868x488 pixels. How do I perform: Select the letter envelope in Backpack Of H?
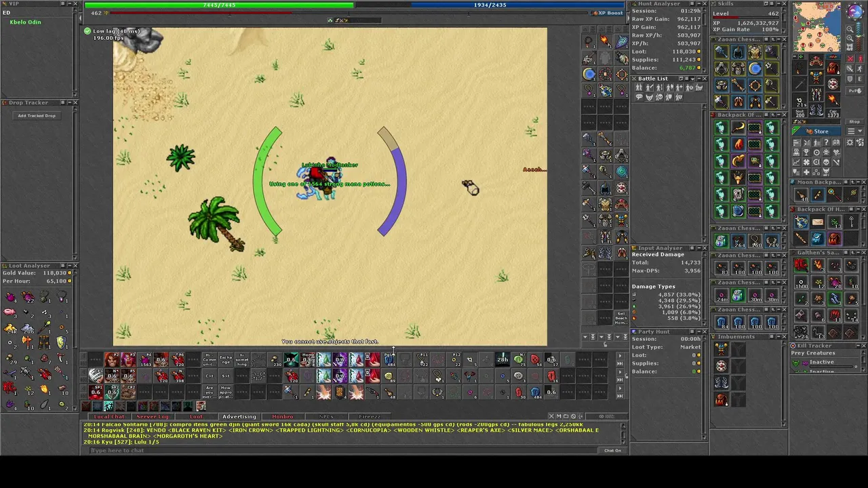coord(818,222)
